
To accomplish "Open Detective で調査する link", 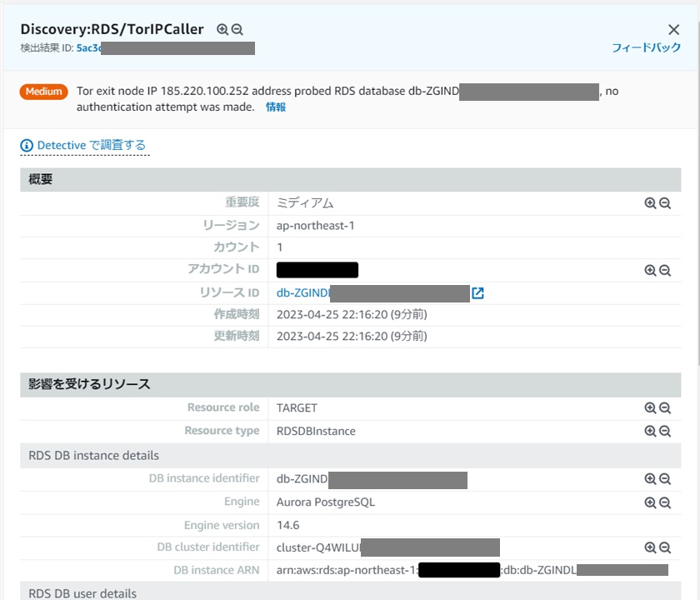I will point(91,145).
